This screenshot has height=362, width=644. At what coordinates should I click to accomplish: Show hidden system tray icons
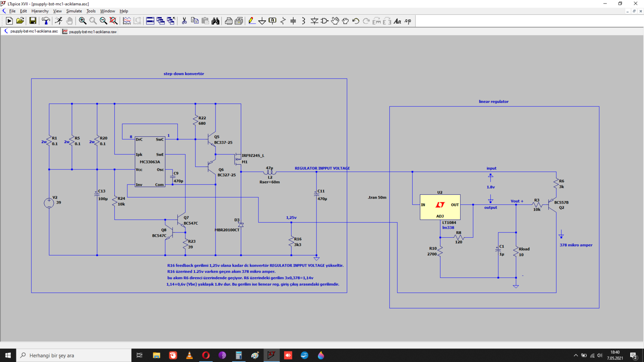coord(576,355)
